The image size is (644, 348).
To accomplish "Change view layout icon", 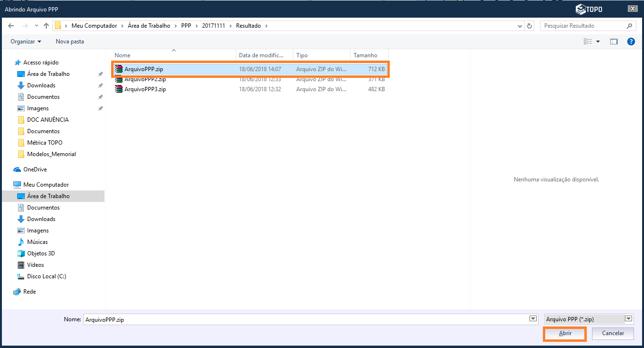I will coord(588,42).
